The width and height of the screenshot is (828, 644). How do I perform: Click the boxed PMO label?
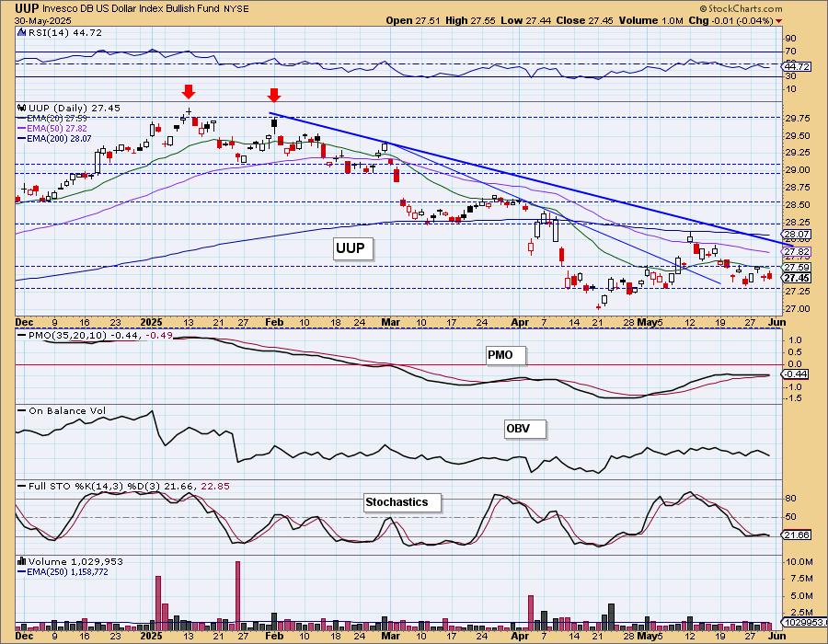pos(506,355)
